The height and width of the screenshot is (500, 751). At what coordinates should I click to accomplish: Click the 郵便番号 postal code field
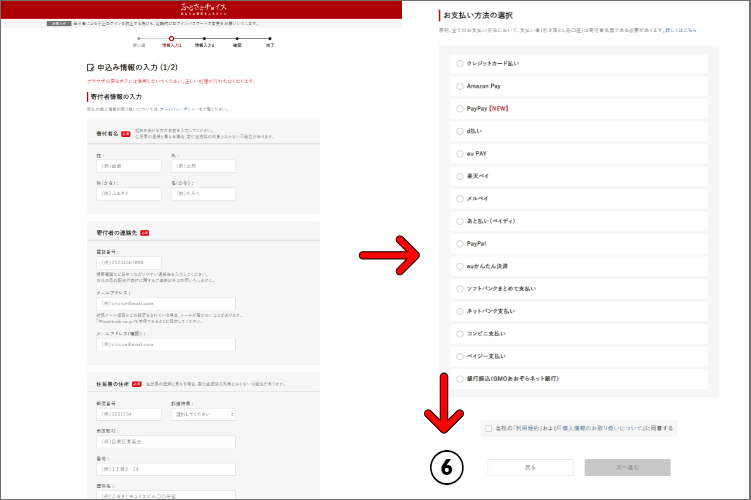click(127, 413)
